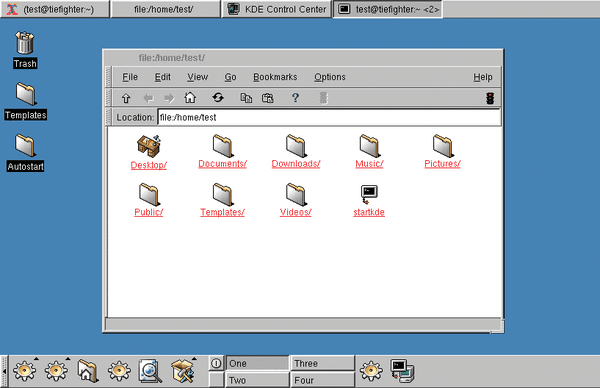Switch to virtual desktop Three
Screen dimensions: 600x388
click(x=323, y=363)
